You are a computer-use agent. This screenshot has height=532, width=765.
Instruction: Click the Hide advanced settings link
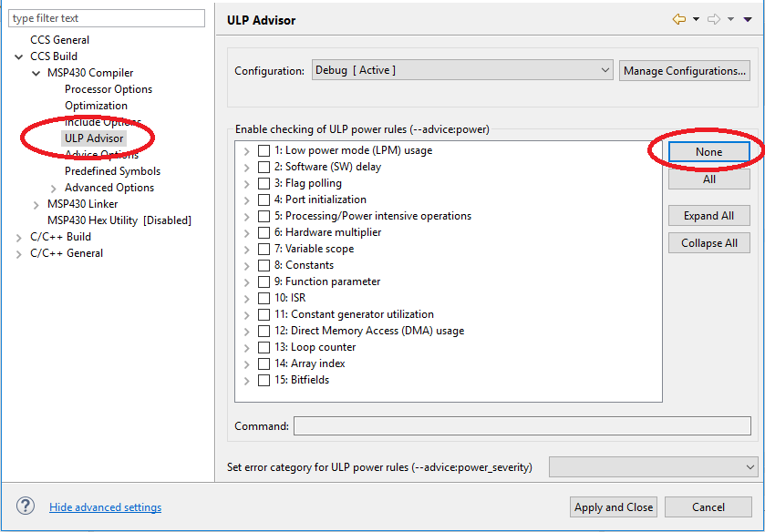(x=106, y=507)
